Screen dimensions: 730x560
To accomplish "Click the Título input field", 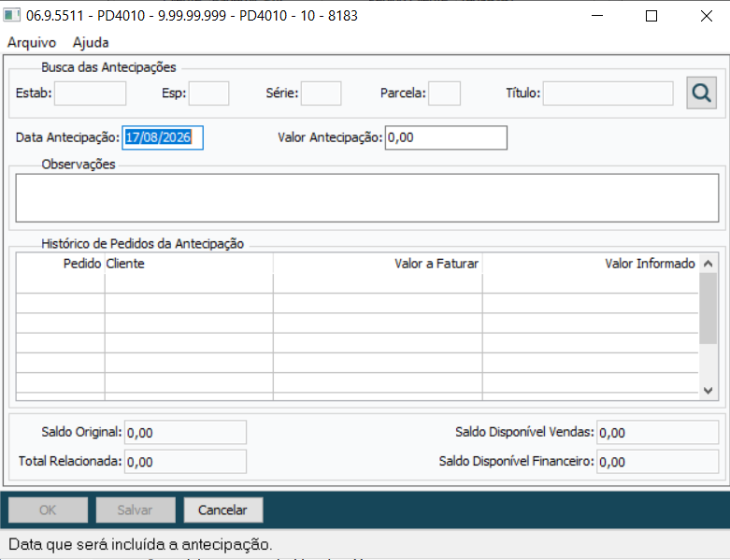I will 608,93.
